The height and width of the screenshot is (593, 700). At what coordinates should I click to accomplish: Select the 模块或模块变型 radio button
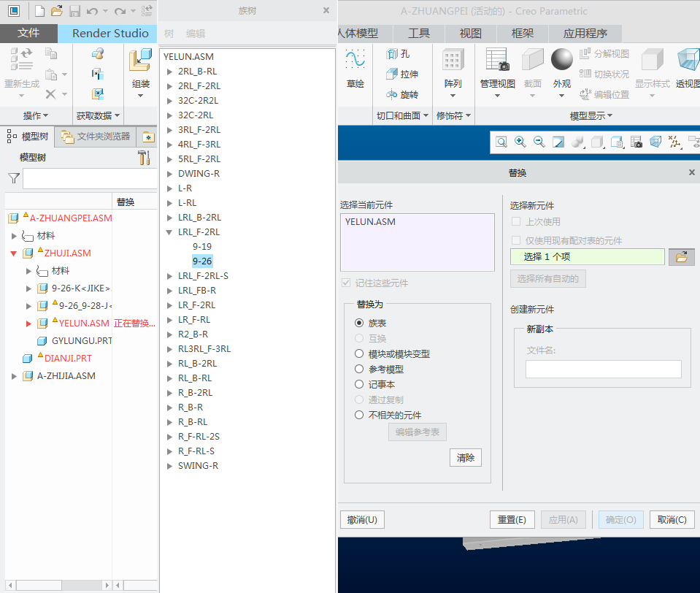(359, 353)
